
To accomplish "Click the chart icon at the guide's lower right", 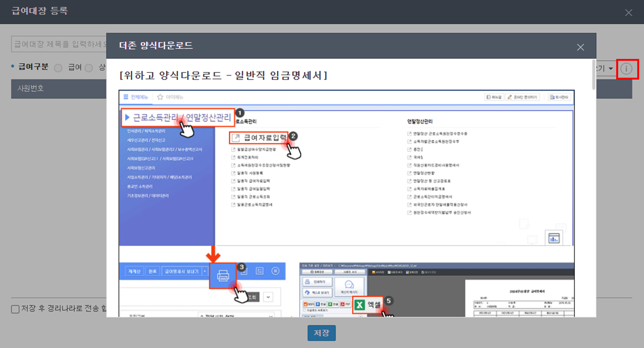I will [554, 238].
